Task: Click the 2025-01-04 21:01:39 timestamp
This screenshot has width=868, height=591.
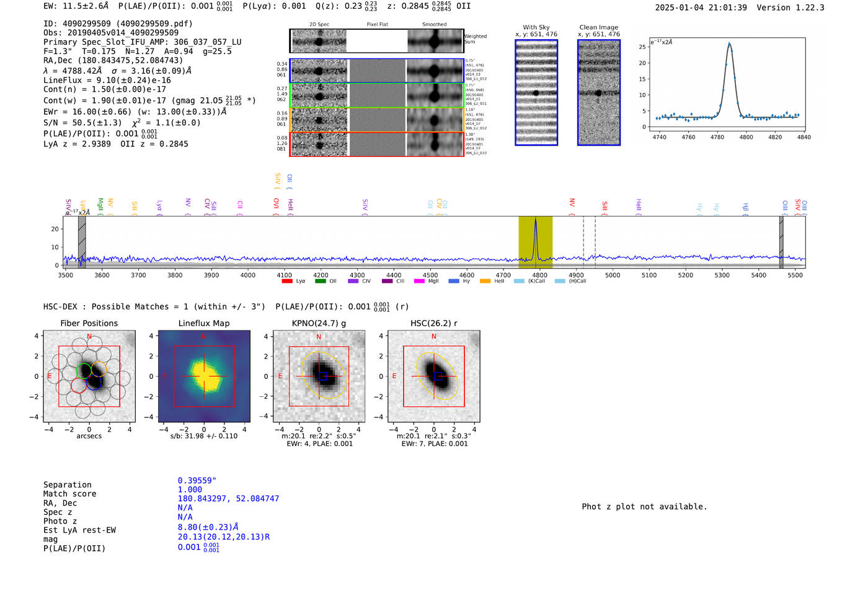Action: tap(701, 7)
